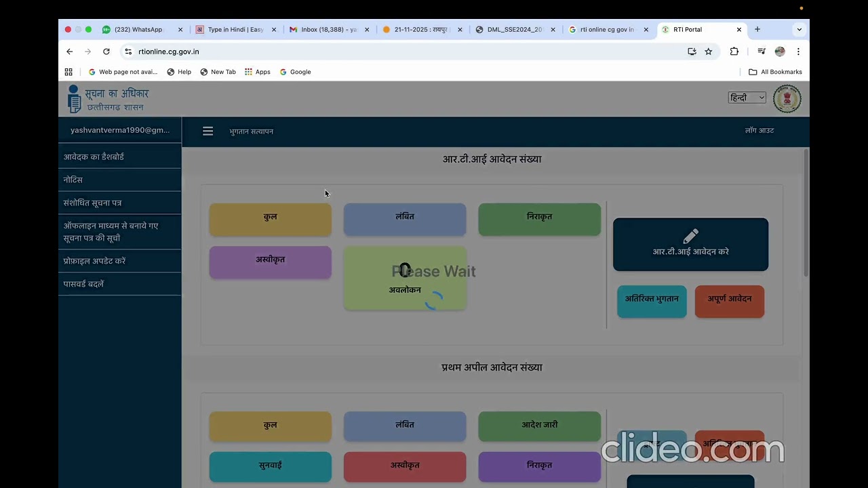Open the New Tab bookmark
868x488 pixels.
click(x=218, y=72)
